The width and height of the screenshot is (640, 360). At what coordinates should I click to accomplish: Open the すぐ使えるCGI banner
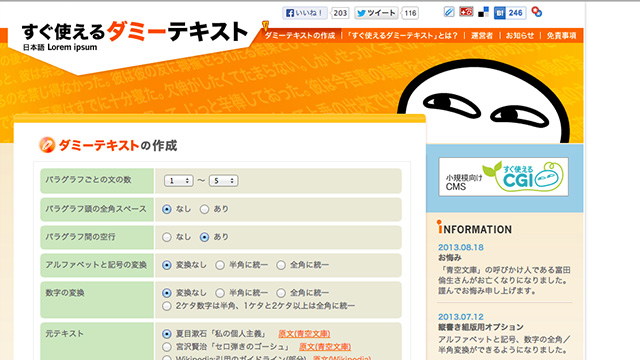click(503, 177)
